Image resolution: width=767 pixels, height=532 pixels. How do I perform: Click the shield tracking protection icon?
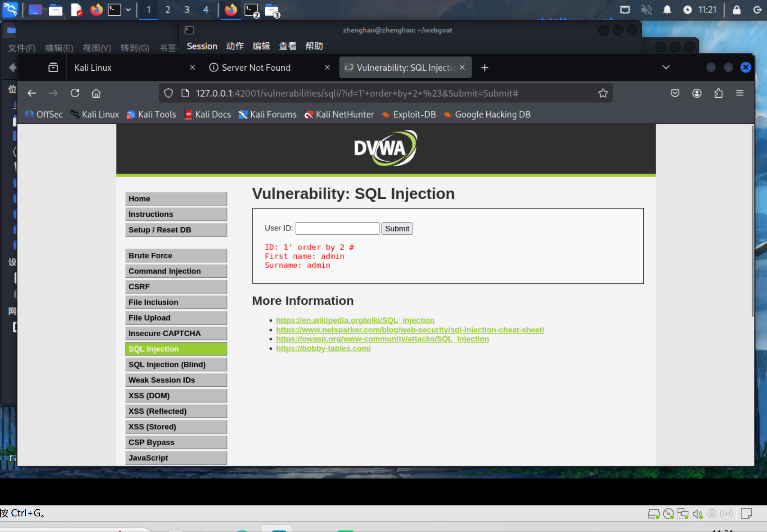pyautogui.click(x=168, y=93)
